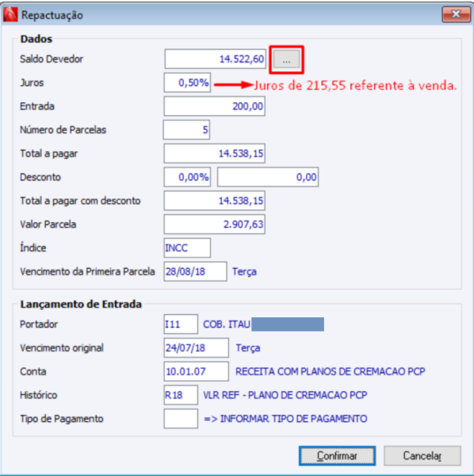
Task: Edit the Desconto percentage field 0,00%
Action: pos(187,177)
